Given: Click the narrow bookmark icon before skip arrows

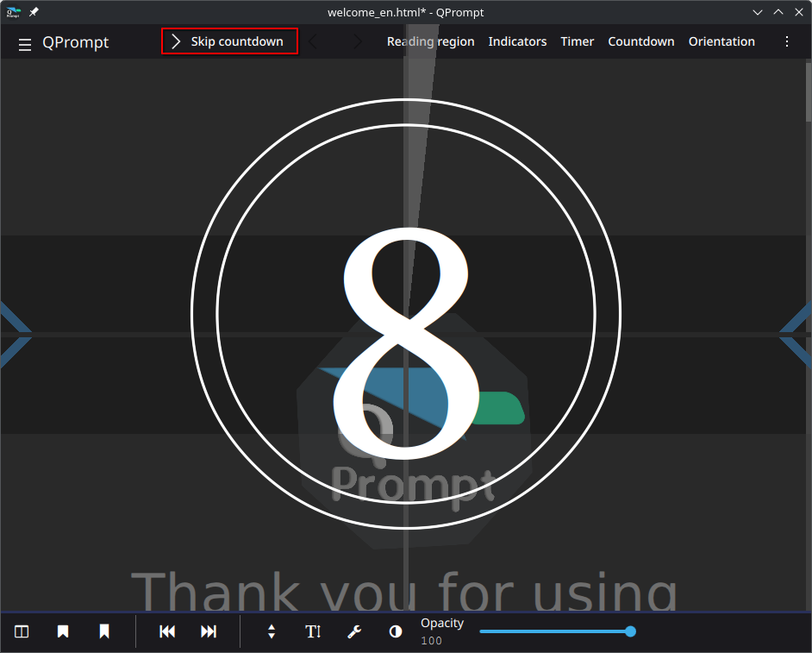Looking at the screenshot, I should click(104, 631).
